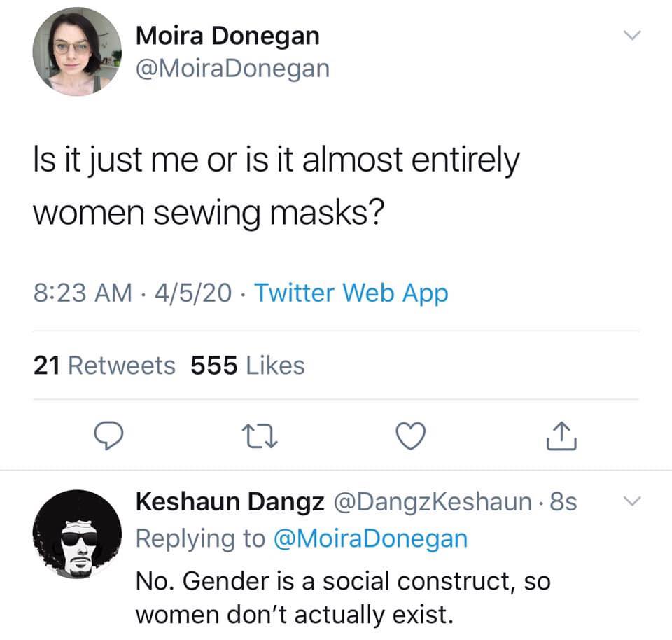Follow @MoiraDonegan mention in reply
The image size is (672, 640).
[370, 539]
